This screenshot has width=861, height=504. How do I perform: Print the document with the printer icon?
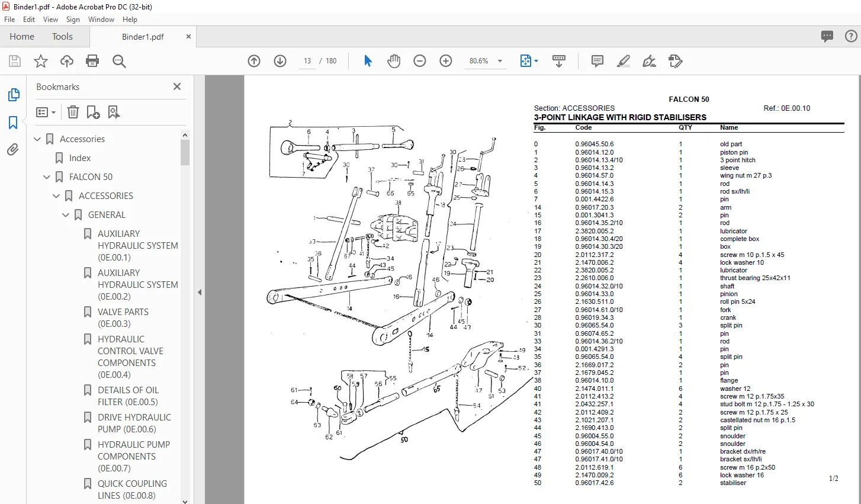[x=92, y=61]
